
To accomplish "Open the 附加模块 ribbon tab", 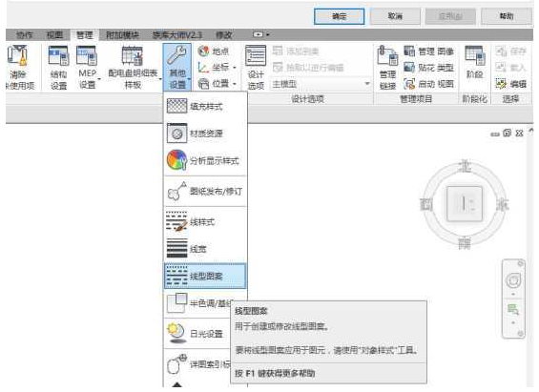I will pos(122,34).
